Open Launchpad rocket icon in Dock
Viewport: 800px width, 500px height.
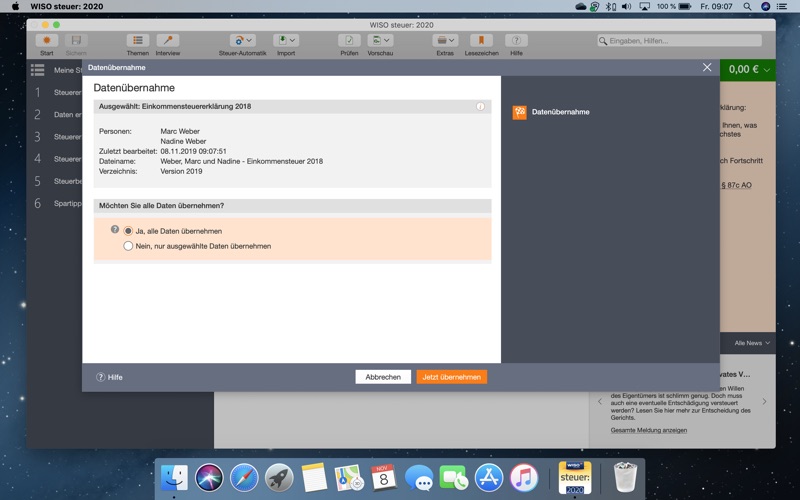tap(279, 478)
